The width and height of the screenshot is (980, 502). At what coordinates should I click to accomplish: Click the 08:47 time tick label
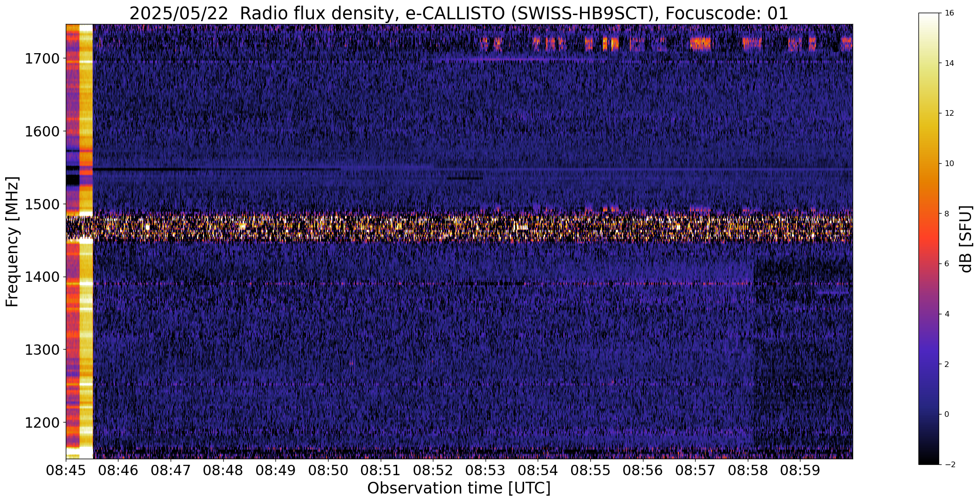pos(171,470)
